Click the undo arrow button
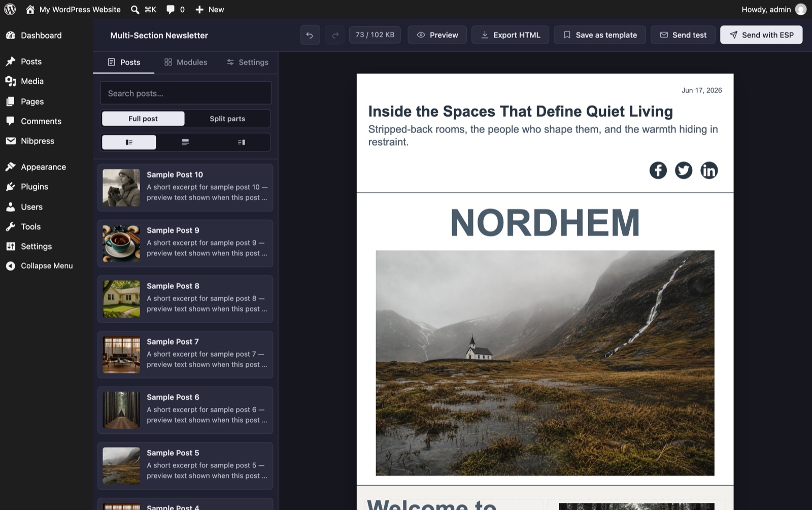Viewport: 812px width, 510px height. click(x=310, y=35)
